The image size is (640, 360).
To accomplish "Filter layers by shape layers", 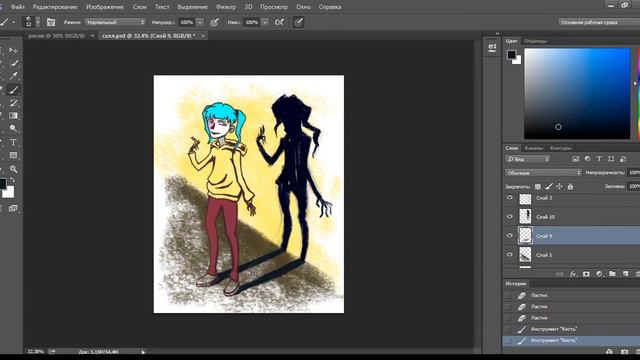I will [x=611, y=159].
